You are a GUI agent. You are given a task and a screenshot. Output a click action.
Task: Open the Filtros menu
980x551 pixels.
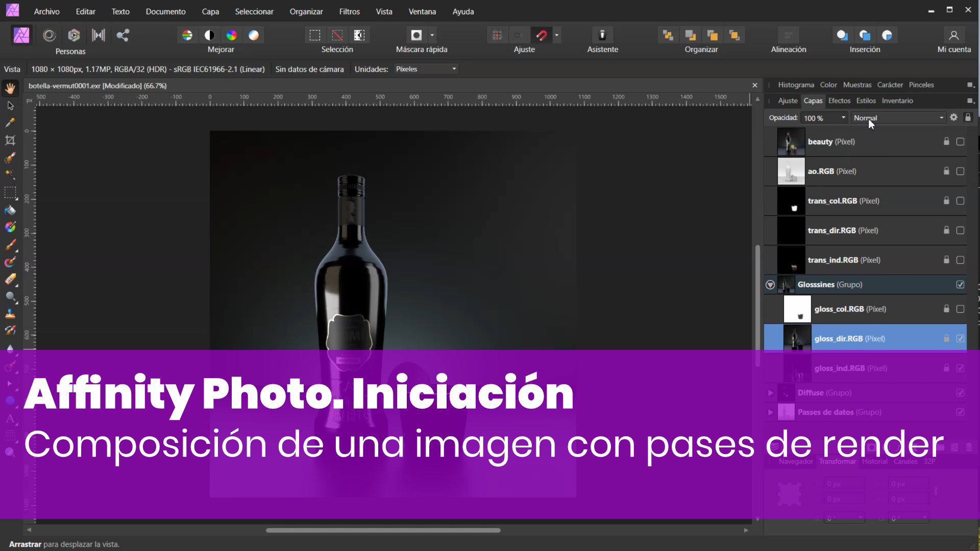coord(349,11)
